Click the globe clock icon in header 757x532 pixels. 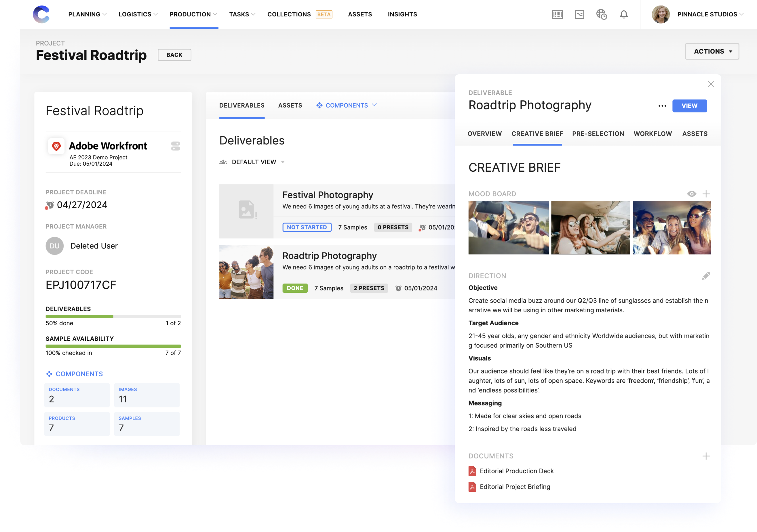[x=601, y=14]
